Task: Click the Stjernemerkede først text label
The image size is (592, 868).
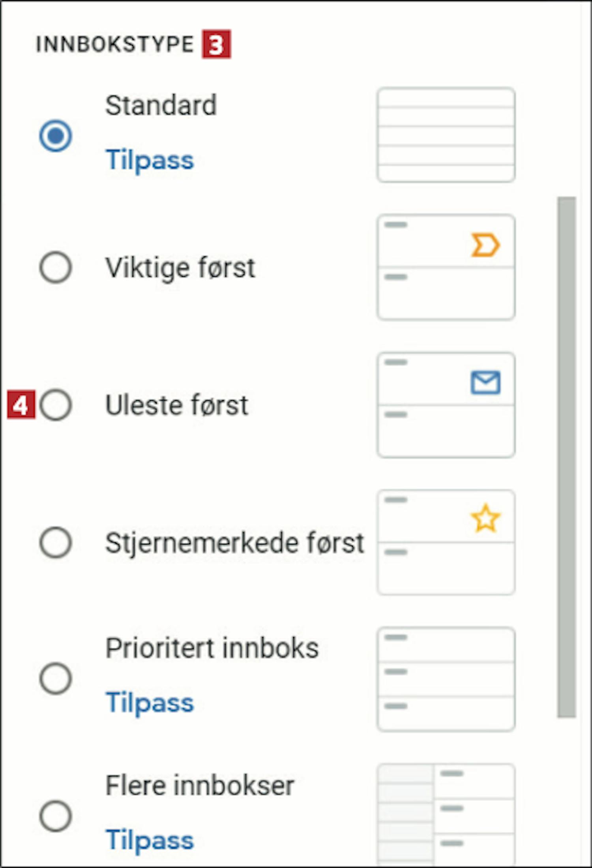Action: [234, 543]
